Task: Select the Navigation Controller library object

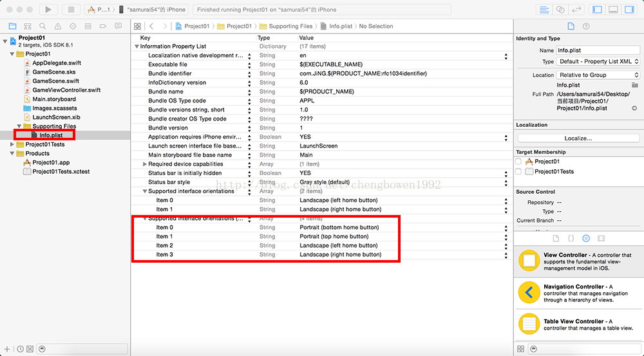Action: click(578, 293)
